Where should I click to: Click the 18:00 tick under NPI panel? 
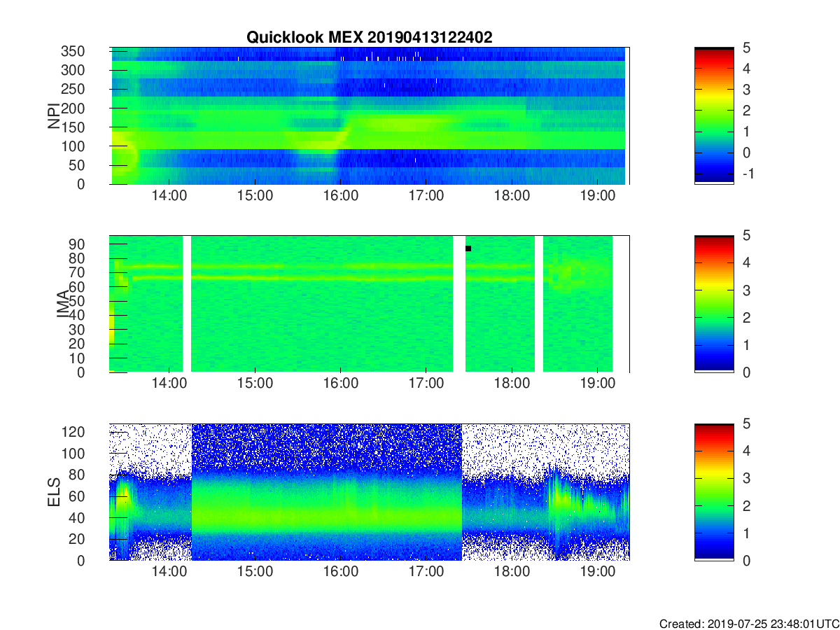click(x=512, y=196)
